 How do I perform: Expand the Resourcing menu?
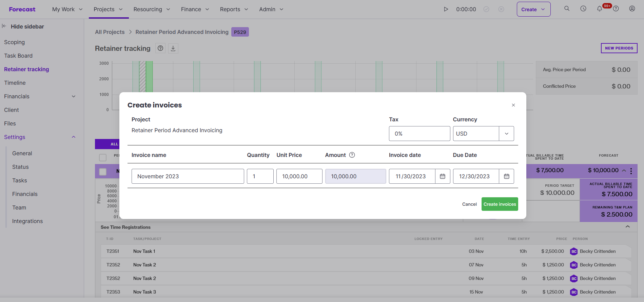[x=152, y=9]
